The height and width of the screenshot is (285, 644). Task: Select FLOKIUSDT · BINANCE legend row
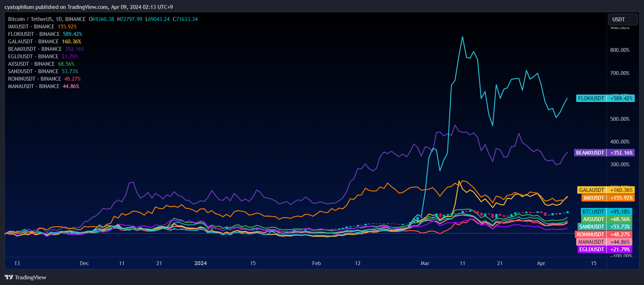point(45,34)
